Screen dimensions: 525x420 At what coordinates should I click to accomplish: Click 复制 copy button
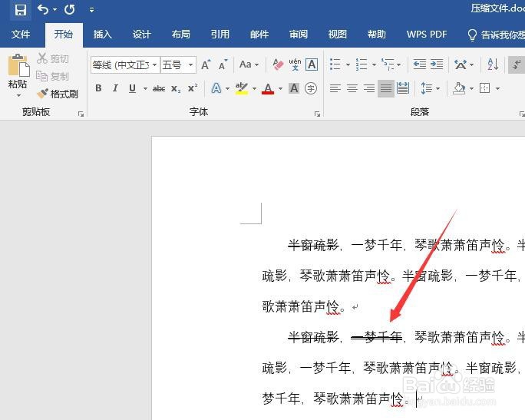point(53,76)
